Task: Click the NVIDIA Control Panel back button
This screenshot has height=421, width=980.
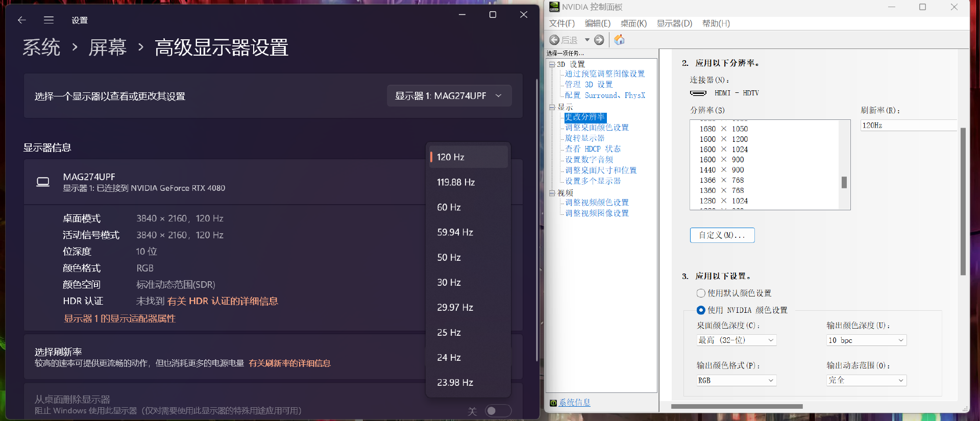Action: coord(563,40)
